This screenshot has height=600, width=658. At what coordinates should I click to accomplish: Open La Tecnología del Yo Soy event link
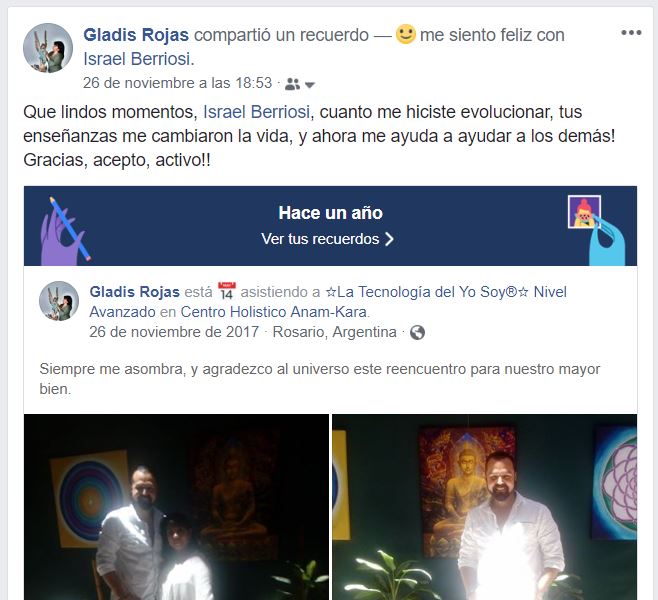tap(328, 302)
